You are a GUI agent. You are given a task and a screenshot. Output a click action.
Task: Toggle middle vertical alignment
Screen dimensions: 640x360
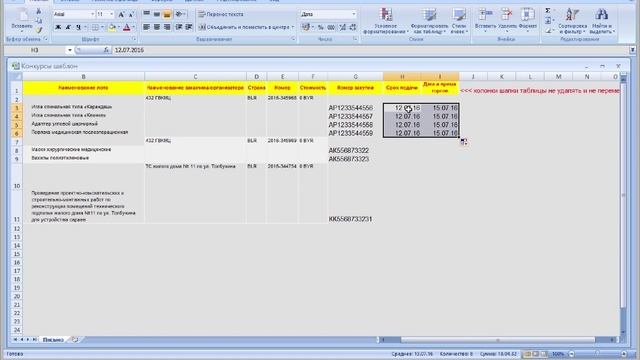click(x=157, y=14)
